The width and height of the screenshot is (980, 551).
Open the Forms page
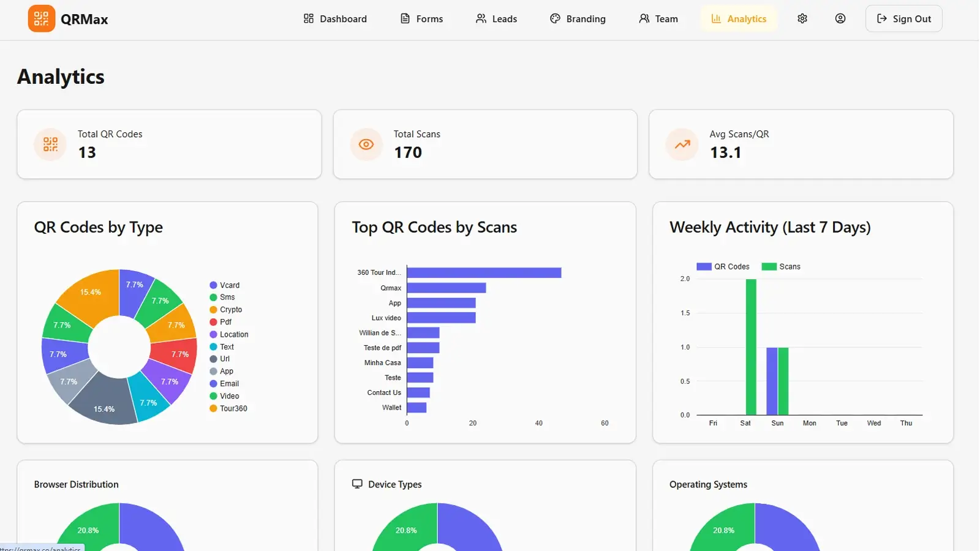pos(421,19)
